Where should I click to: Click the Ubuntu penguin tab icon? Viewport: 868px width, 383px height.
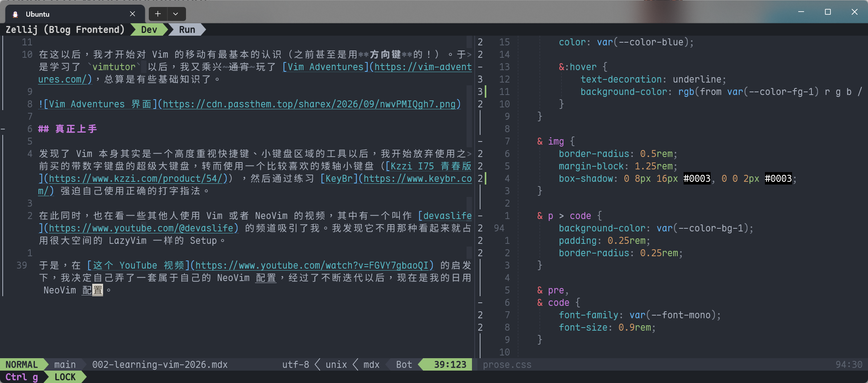point(15,14)
